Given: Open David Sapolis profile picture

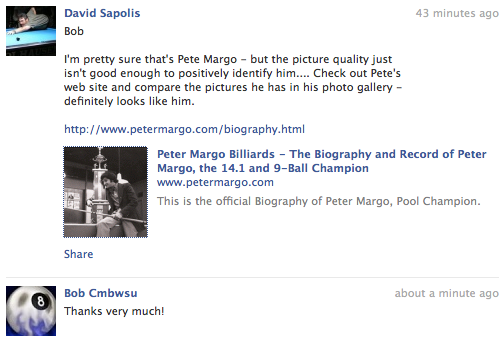Looking at the screenshot, I should point(31,31).
